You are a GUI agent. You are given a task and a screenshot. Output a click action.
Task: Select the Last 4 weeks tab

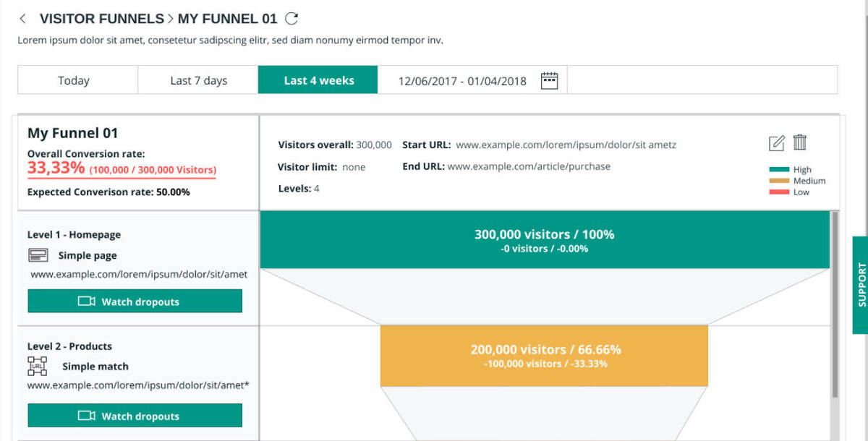click(318, 80)
